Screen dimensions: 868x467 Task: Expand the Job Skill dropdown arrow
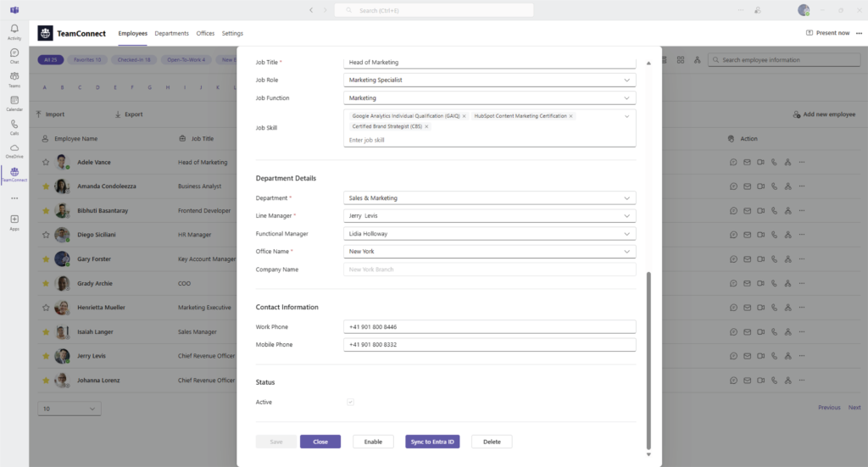coord(626,116)
